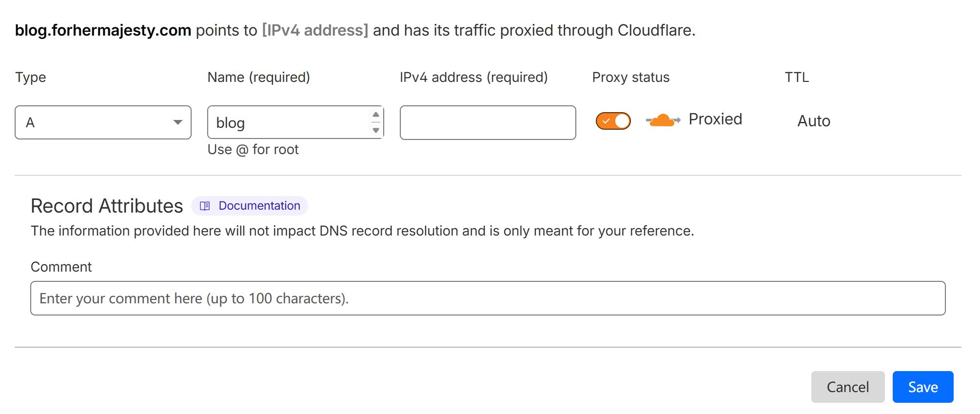Click the Documentation book icon

(x=205, y=206)
